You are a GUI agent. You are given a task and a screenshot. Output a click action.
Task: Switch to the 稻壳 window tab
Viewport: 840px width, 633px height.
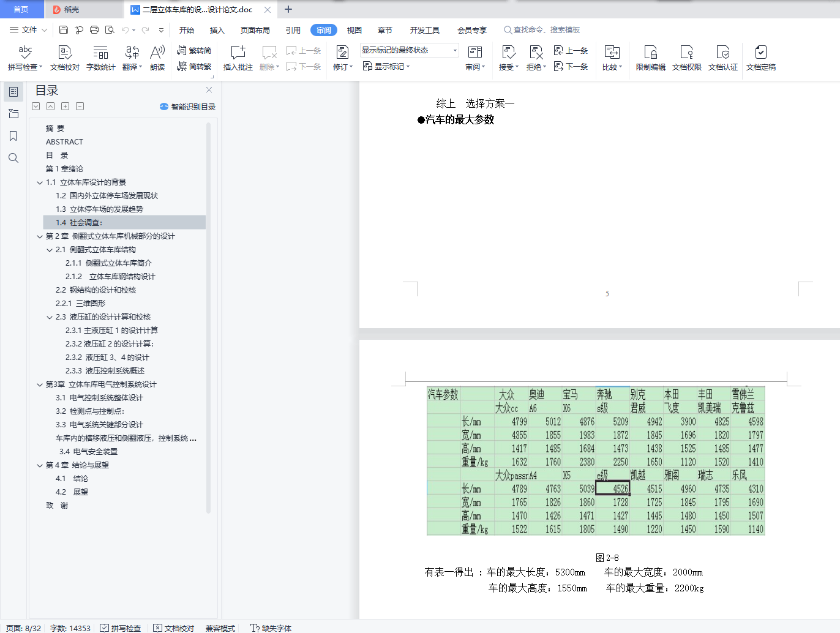coord(83,9)
